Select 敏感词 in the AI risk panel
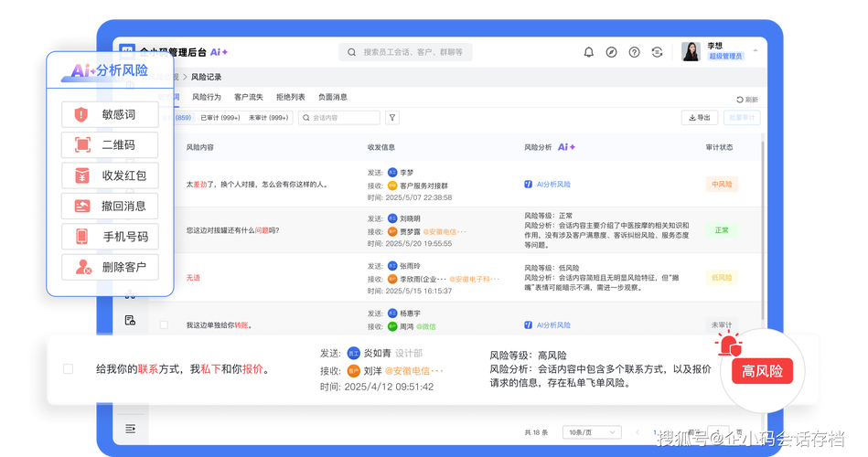868x457 pixels. click(110, 114)
